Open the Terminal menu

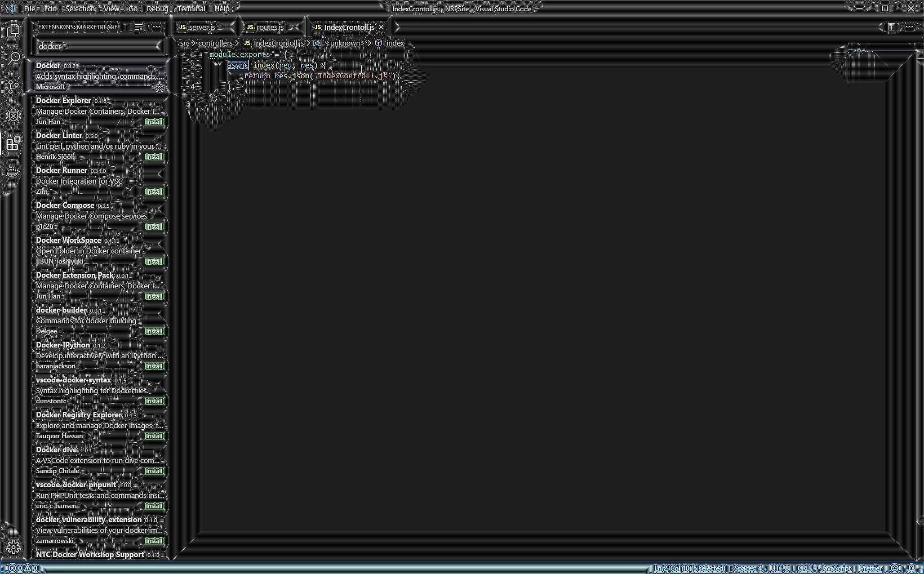tap(191, 8)
